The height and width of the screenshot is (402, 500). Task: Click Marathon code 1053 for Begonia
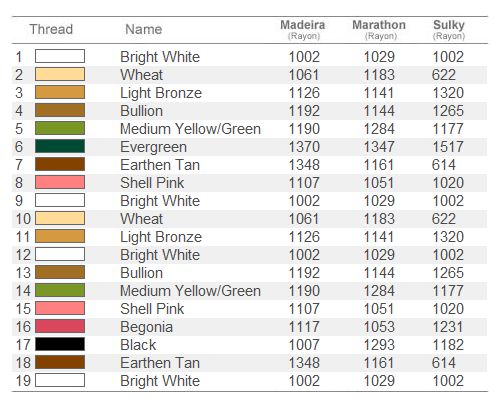379,327
